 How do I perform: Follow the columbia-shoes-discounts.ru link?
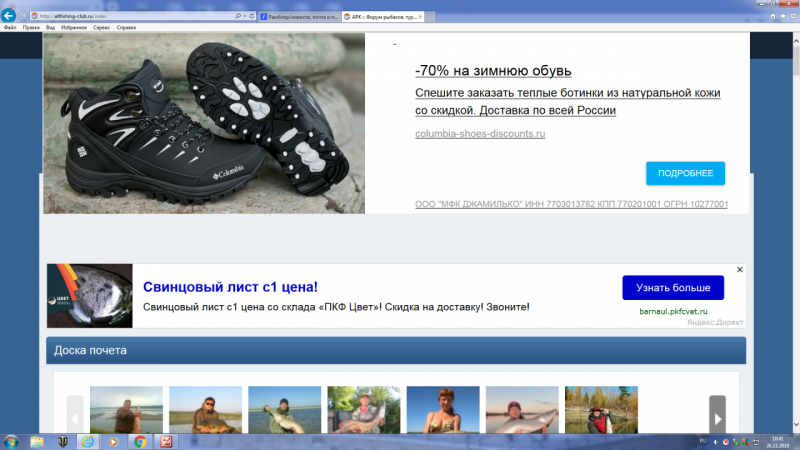pos(480,134)
